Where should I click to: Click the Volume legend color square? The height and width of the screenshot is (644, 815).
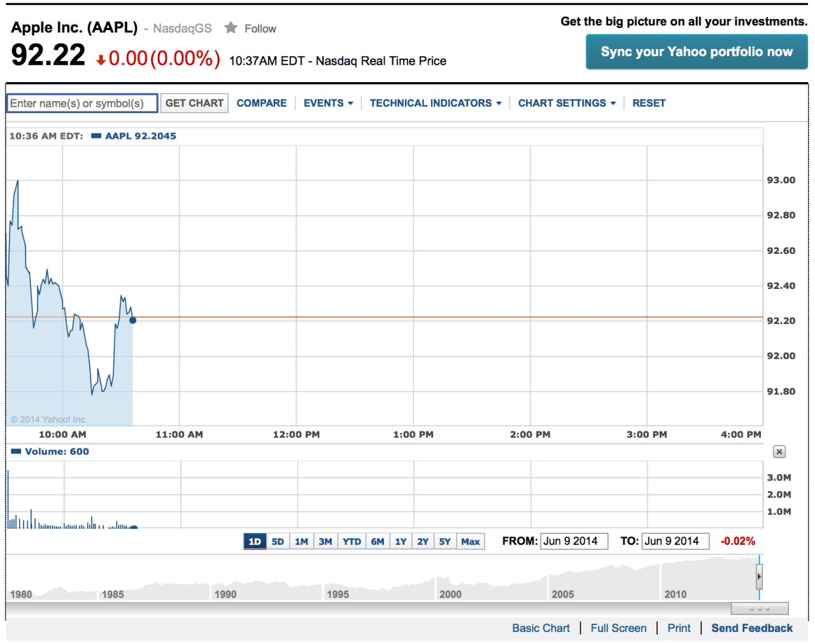15,451
